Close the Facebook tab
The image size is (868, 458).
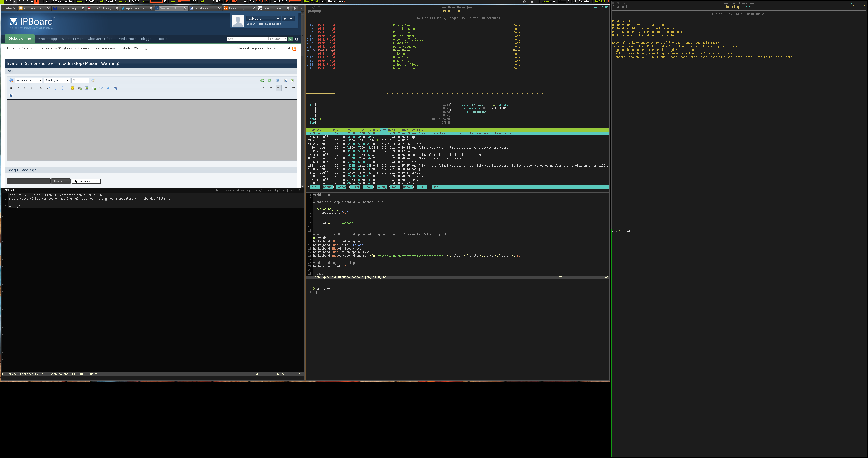pyautogui.click(x=219, y=8)
